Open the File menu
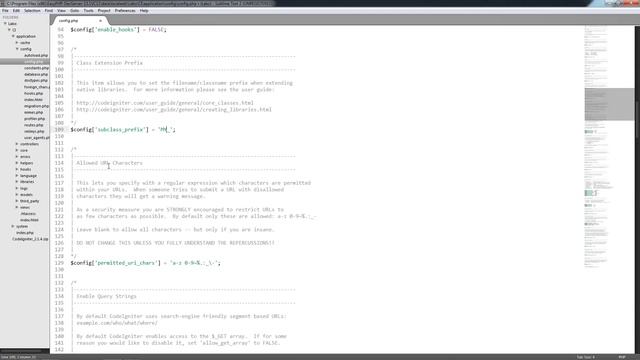This screenshot has height=360, width=640. tap(5, 11)
